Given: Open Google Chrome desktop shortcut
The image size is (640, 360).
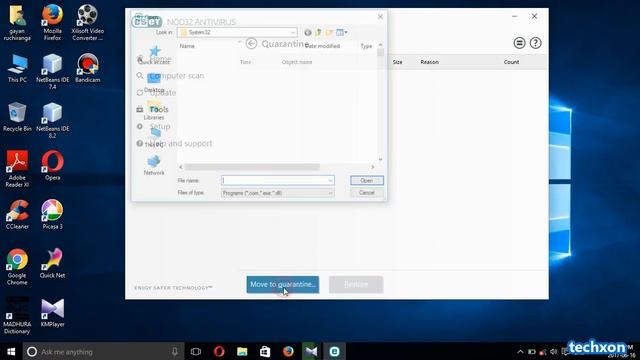Looking at the screenshot, I should [17, 267].
